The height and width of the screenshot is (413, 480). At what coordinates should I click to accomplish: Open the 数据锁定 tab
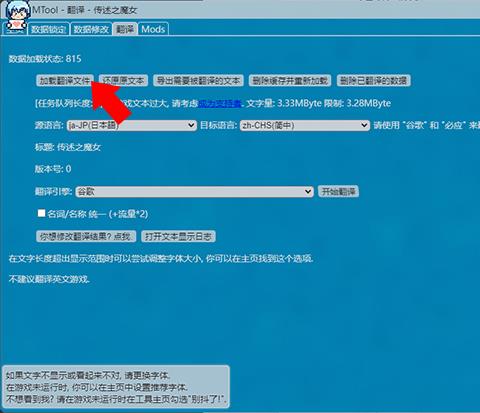(x=49, y=29)
